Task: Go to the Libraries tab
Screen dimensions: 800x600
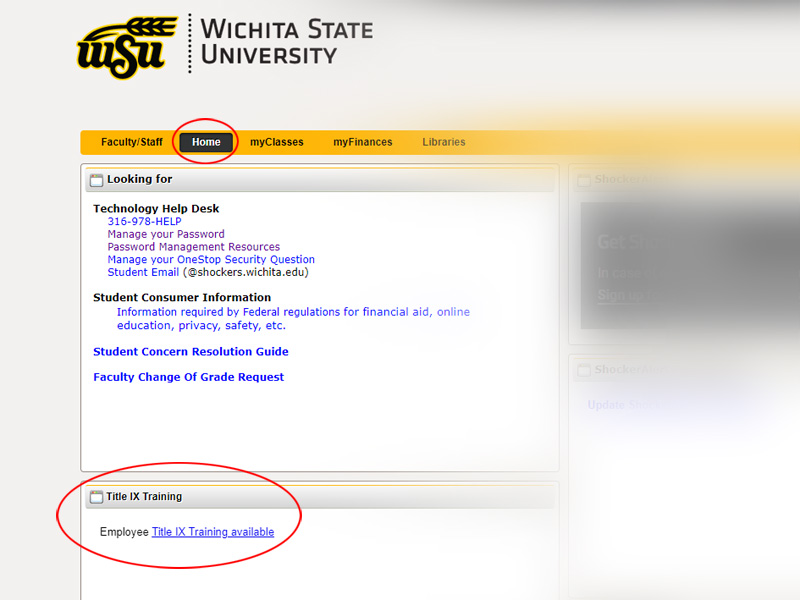Action: [444, 142]
